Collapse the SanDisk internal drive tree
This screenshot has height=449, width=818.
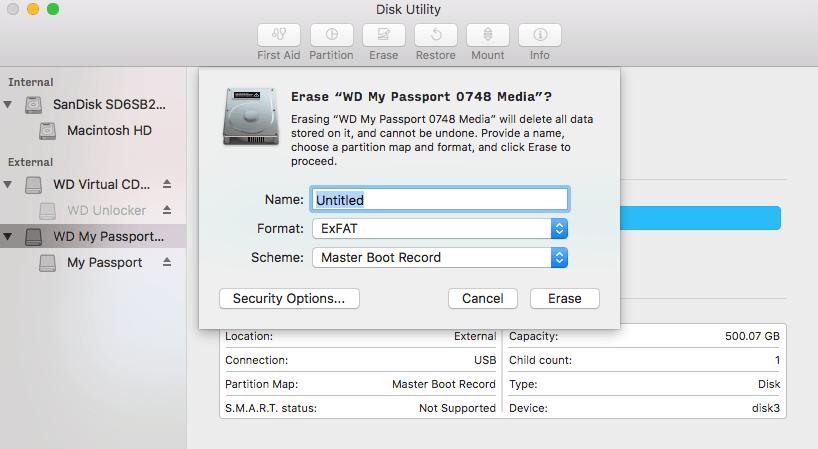[x=9, y=104]
